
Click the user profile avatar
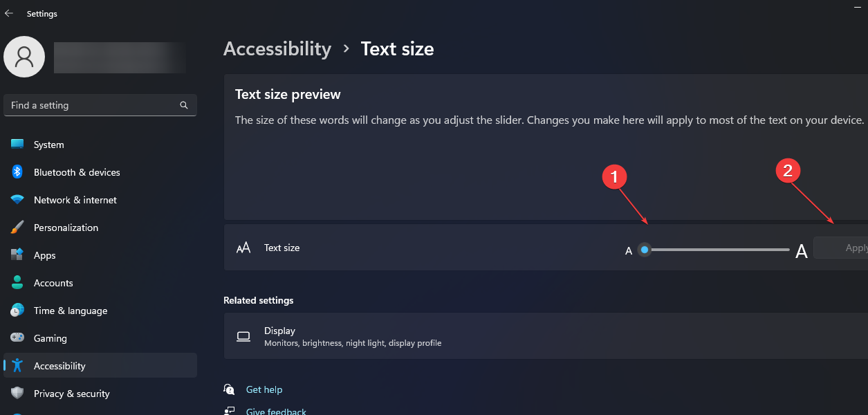coord(24,57)
